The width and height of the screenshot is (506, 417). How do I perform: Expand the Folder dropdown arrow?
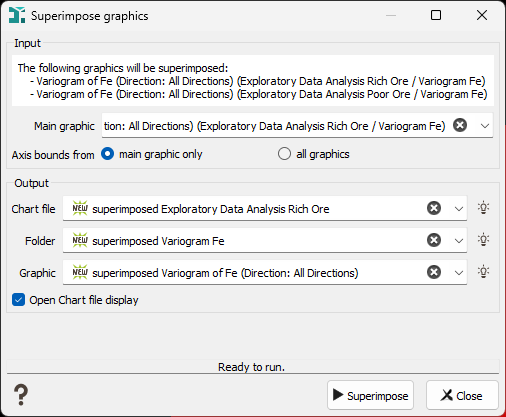tap(459, 241)
